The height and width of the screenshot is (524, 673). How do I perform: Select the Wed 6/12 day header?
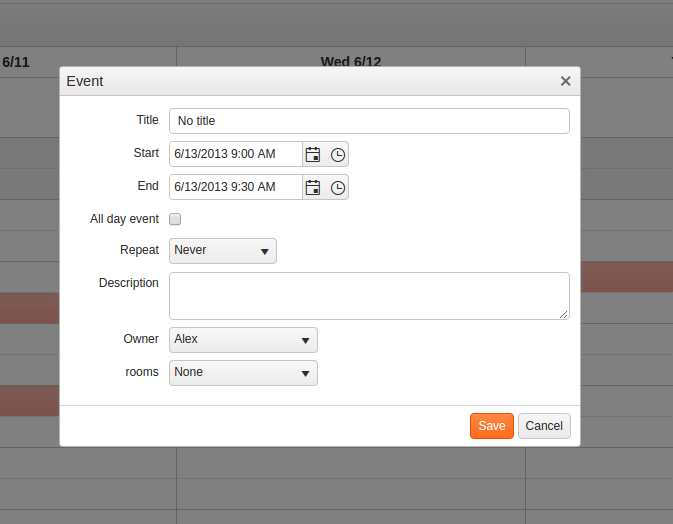pos(350,61)
